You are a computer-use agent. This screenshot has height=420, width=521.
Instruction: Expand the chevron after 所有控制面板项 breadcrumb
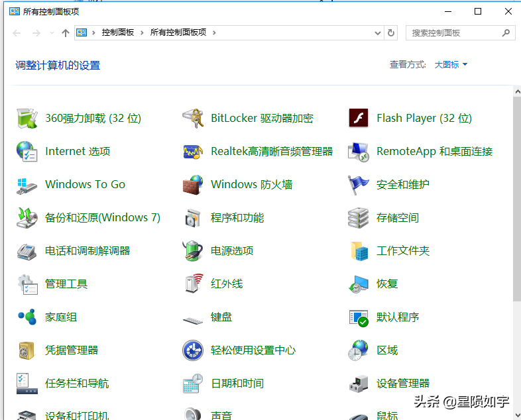point(214,32)
